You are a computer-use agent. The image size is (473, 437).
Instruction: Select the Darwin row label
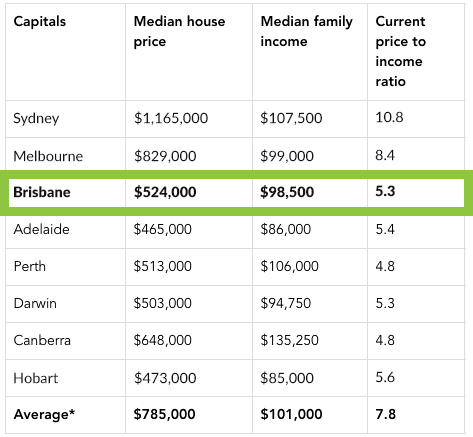coord(35,303)
